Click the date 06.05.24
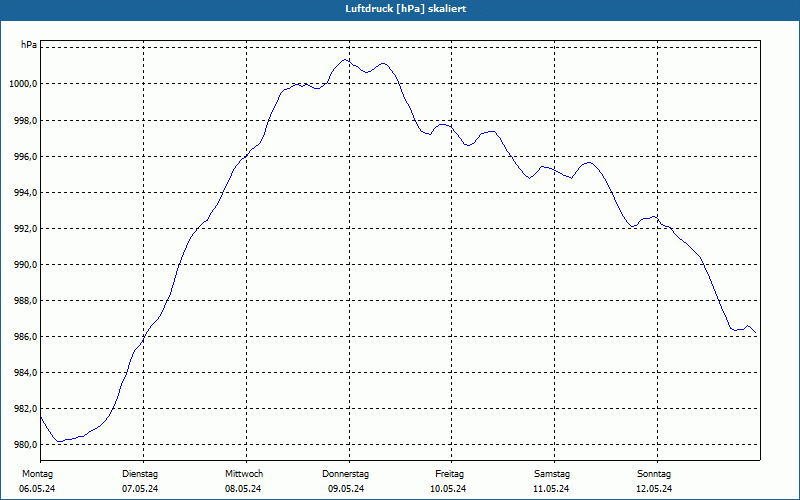 point(37,489)
